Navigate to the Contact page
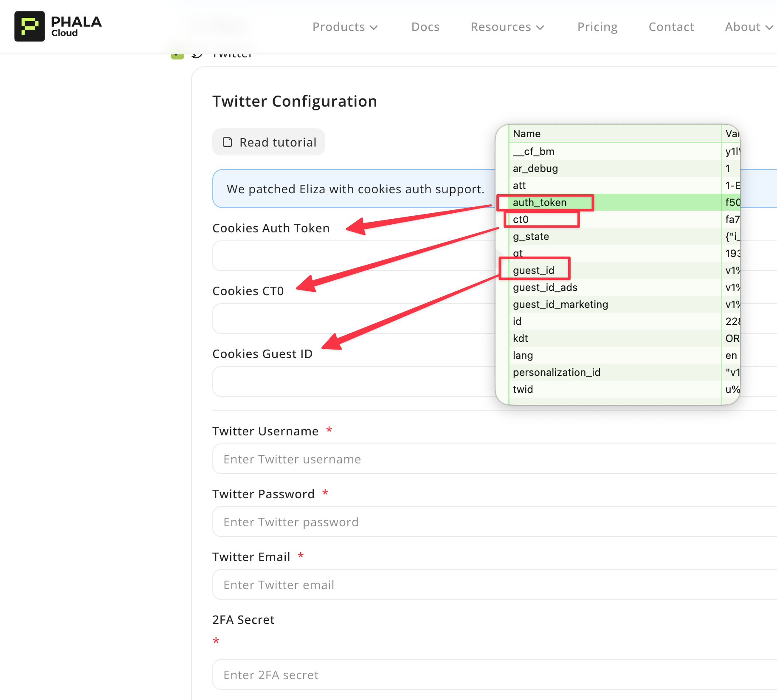The width and height of the screenshot is (777, 700). tap(671, 27)
